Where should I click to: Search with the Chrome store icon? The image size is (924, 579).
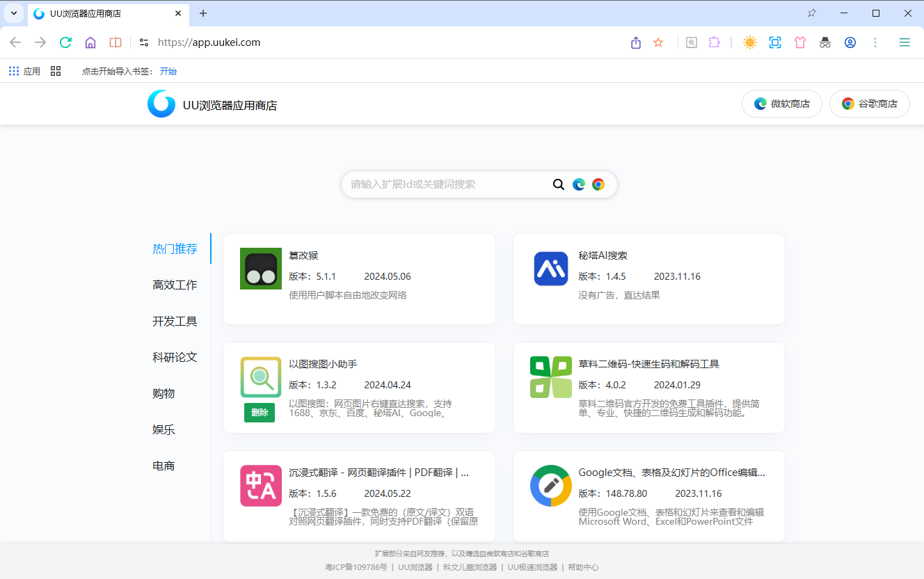[x=598, y=184]
